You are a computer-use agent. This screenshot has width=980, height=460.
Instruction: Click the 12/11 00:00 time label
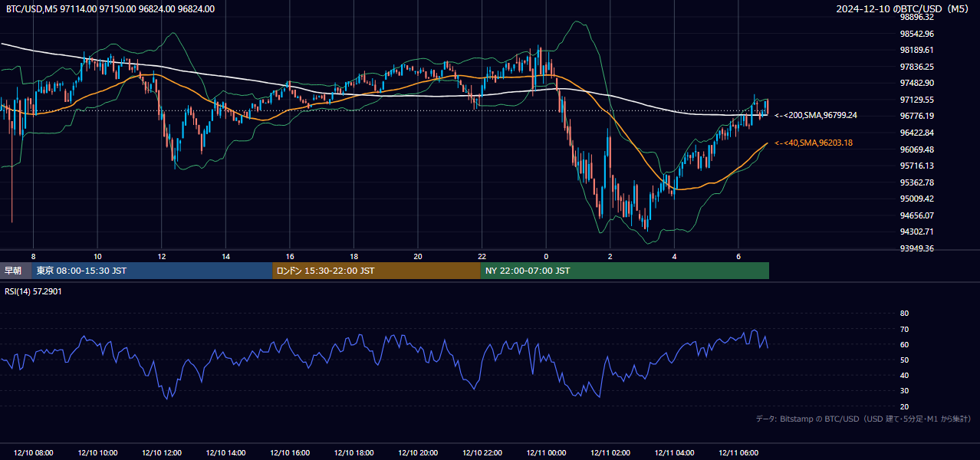(x=546, y=453)
